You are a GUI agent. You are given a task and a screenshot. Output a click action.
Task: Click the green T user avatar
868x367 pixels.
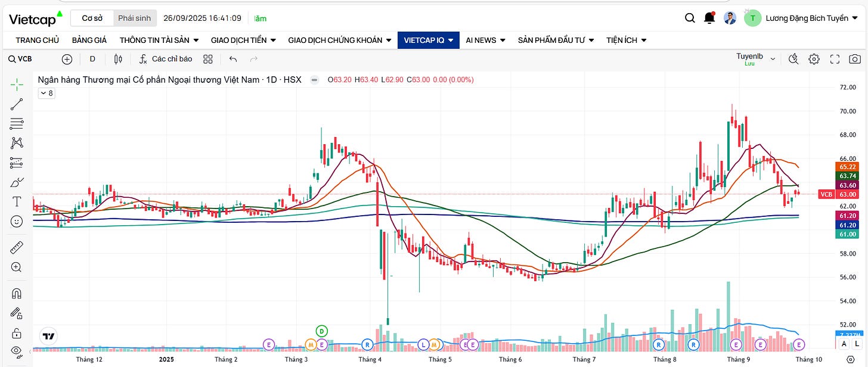coord(752,18)
